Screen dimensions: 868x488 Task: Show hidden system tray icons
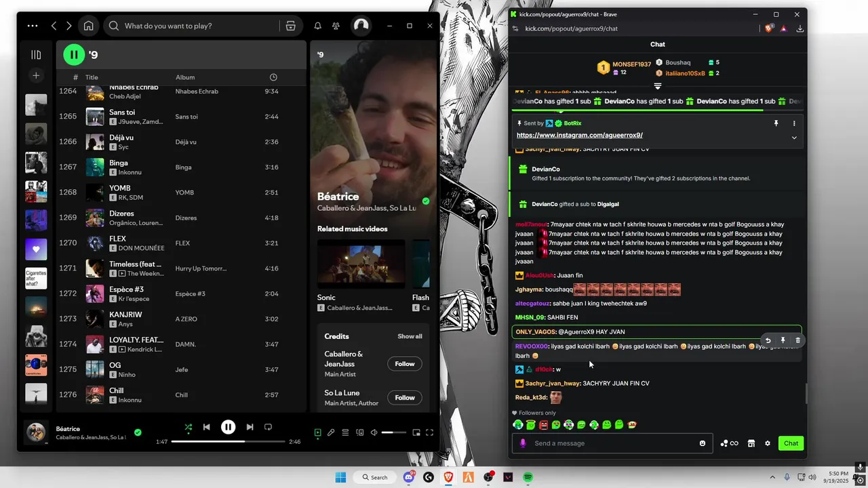click(x=772, y=477)
